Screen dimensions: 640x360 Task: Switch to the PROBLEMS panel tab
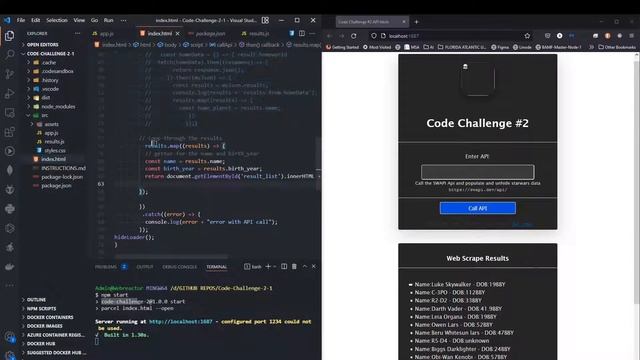[106, 267]
